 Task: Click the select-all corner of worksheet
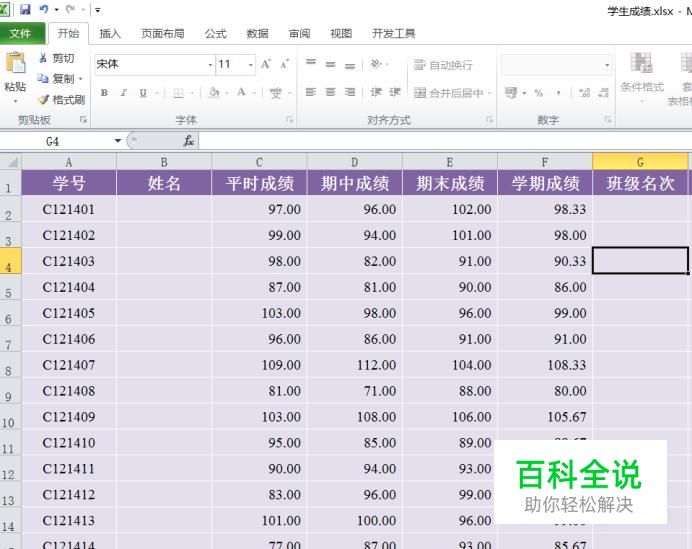[x=11, y=162]
